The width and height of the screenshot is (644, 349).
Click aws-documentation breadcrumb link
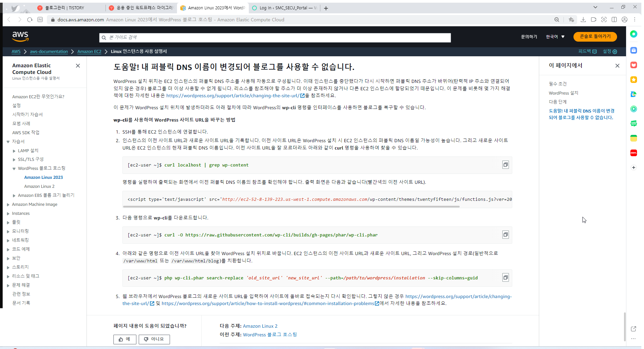click(49, 51)
